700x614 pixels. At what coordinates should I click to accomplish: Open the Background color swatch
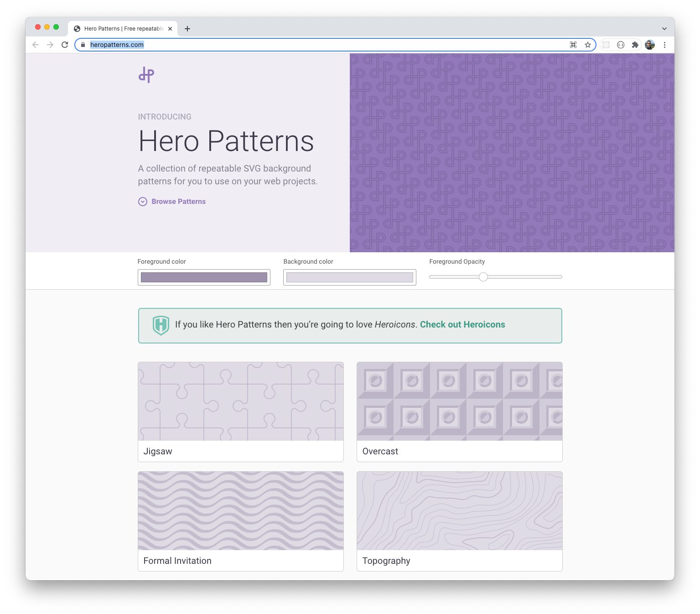(350, 277)
